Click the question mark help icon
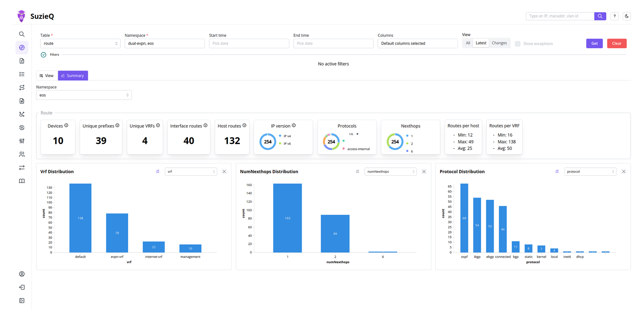Viewport: 644px width, 317px height. tap(614, 16)
